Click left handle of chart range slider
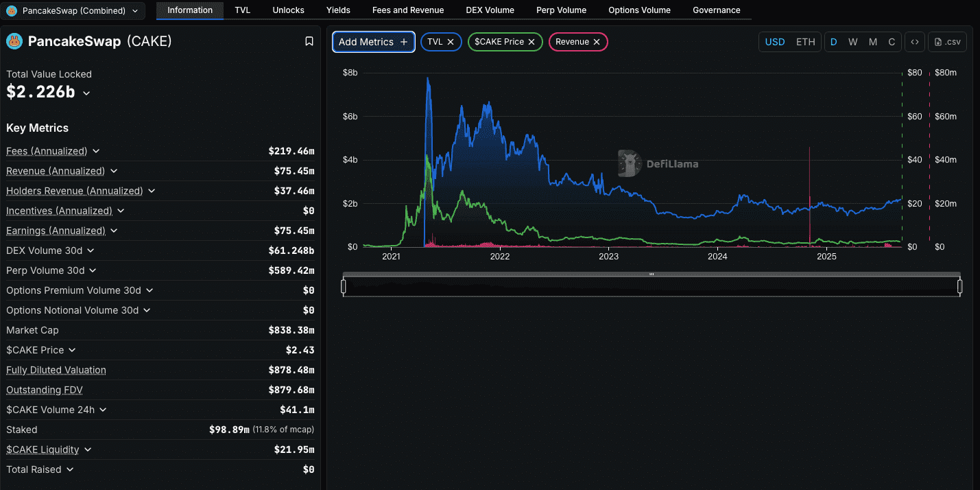This screenshot has width=980, height=490. pyautogui.click(x=344, y=286)
